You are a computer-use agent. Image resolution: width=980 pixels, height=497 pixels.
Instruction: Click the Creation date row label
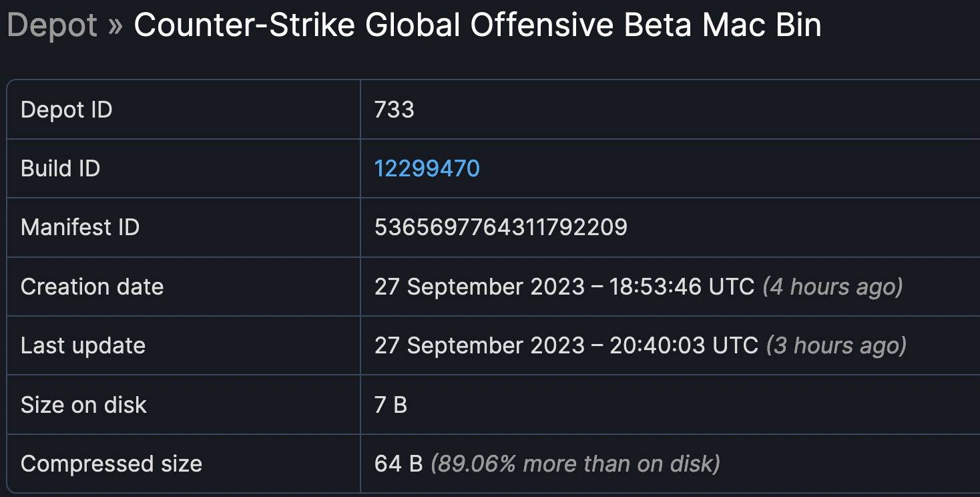(92, 287)
